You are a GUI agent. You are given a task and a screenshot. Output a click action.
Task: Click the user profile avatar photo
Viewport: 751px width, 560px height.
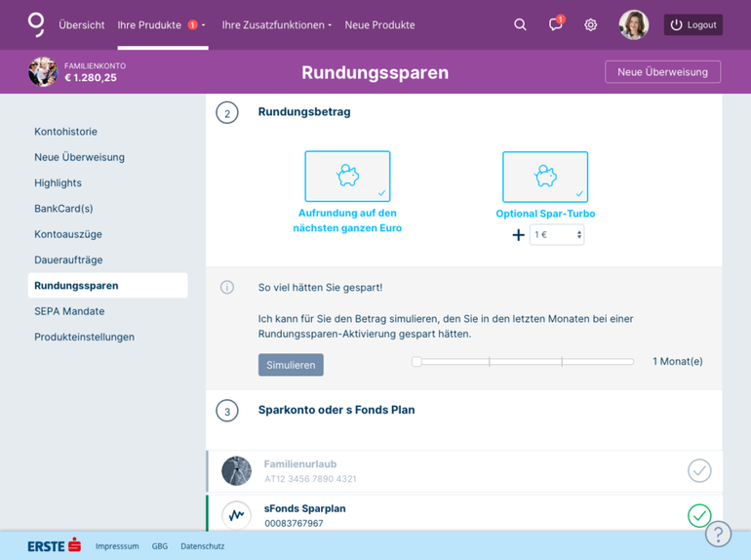tap(634, 25)
